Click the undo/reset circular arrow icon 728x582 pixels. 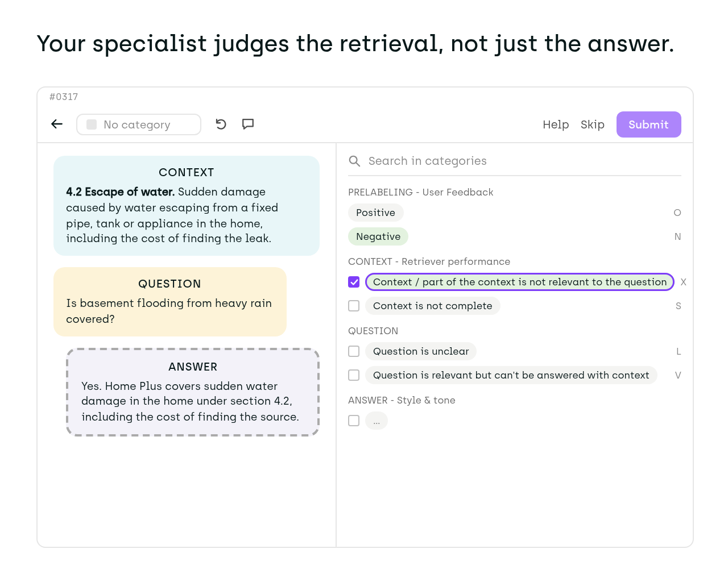(x=221, y=124)
